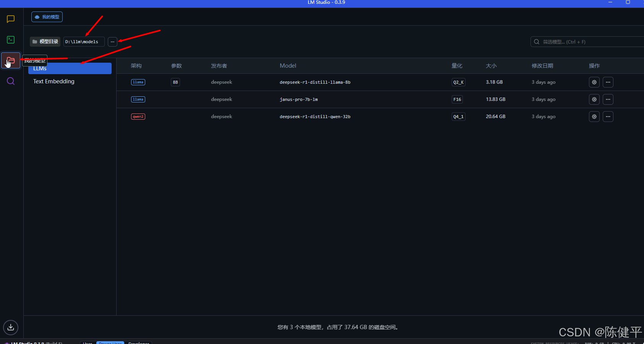Click the qwen2 architecture tag
644x344 pixels.
[x=138, y=117]
